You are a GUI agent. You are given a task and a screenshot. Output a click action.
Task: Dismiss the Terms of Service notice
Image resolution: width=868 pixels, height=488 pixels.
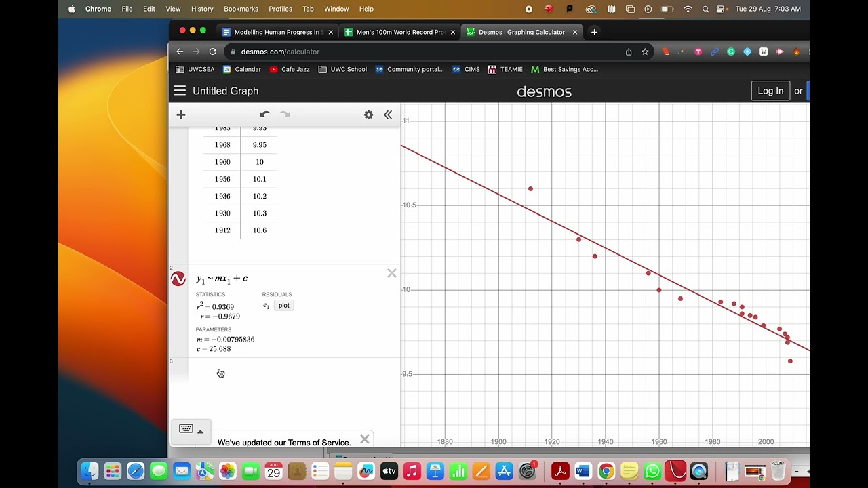[365, 439]
